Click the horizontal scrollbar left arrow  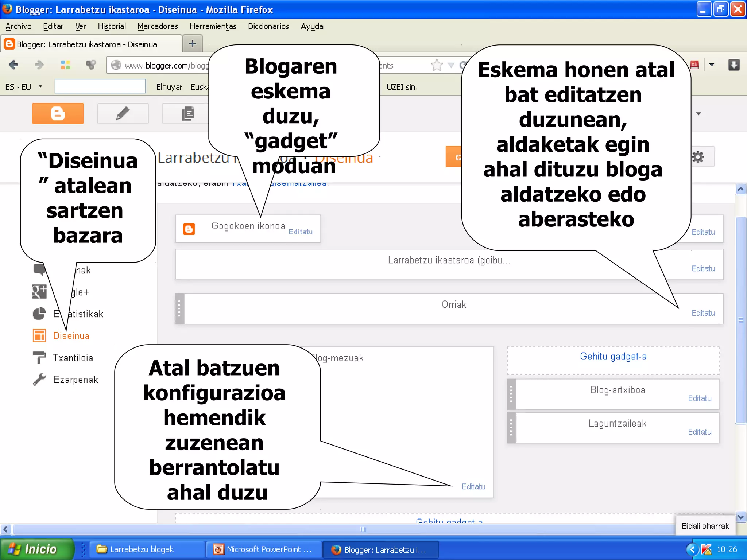(5, 529)
